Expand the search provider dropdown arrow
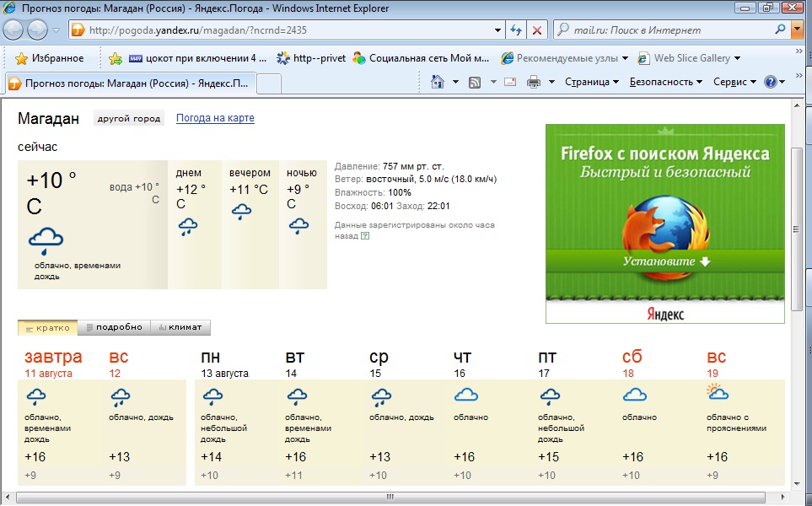Viewport: 812px width, 506px height. [798, 30]
